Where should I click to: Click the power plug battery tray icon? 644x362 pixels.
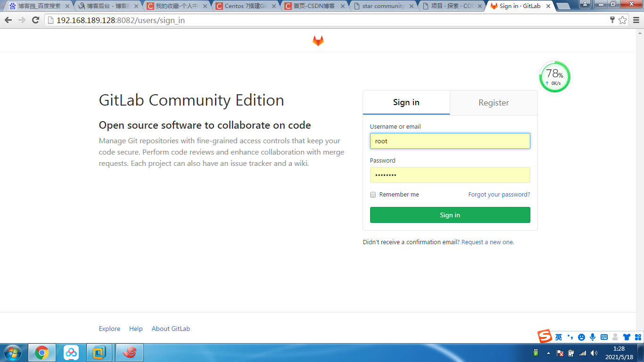click(x=571, y=353)
